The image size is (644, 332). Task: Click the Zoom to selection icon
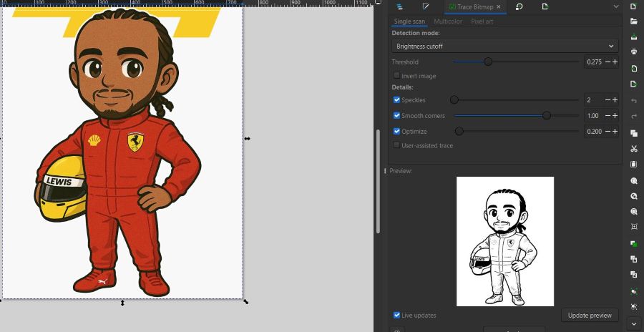pos(634,180)
